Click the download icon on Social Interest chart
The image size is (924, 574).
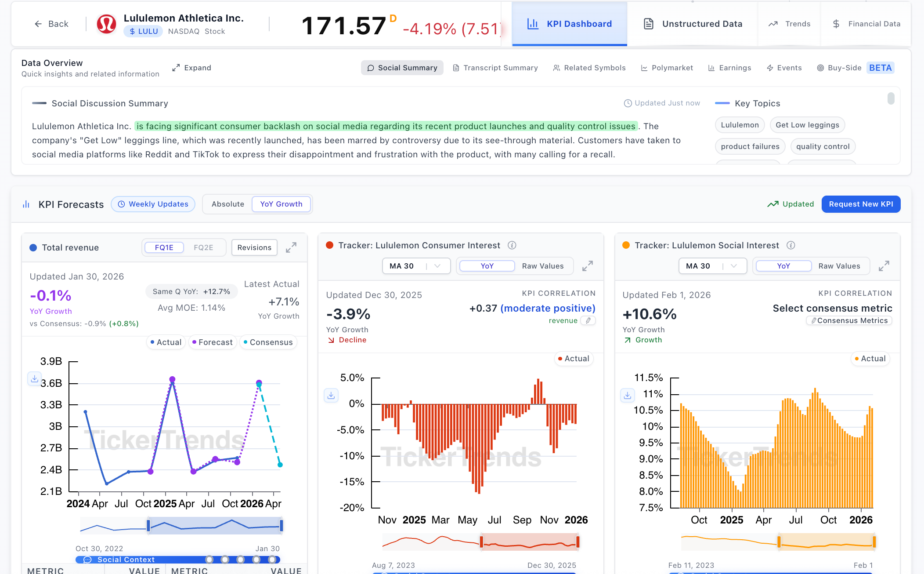click(x=628, y=396)
